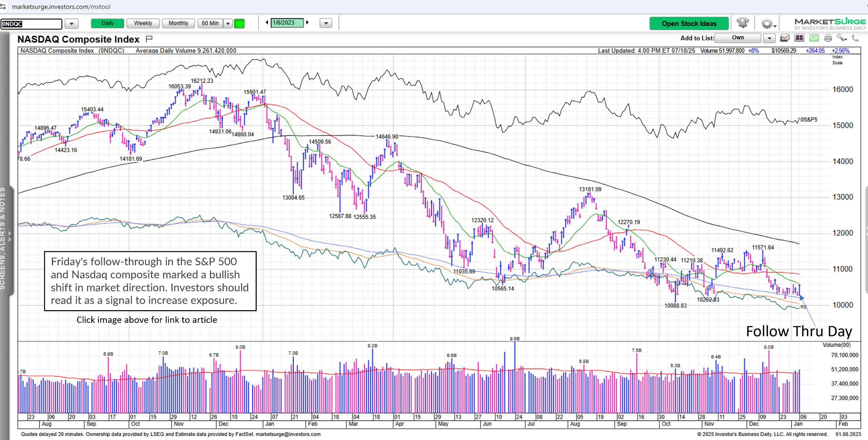Switch chart to Weekly timeframe
The width and height of the screenshot is (868, 440).
click(x=143, y=23)
